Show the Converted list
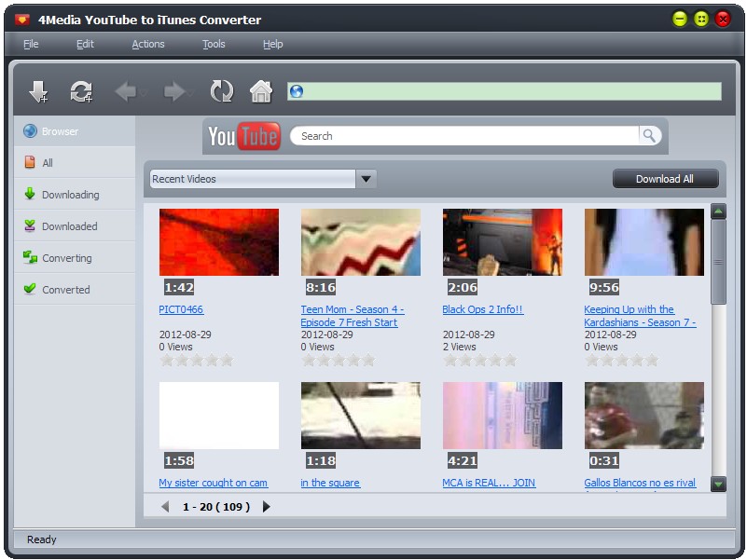 point(75,290)
